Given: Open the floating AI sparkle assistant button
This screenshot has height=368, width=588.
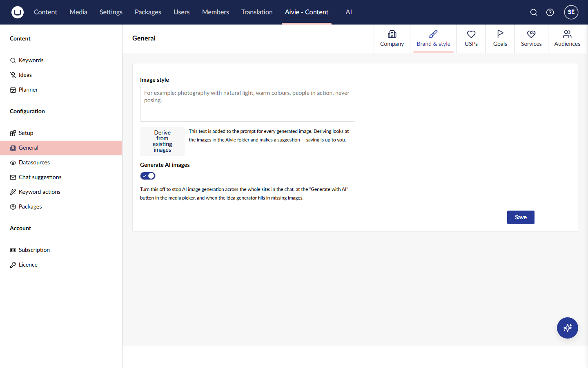Looking at the screenshot, I should tap(568, 328).
